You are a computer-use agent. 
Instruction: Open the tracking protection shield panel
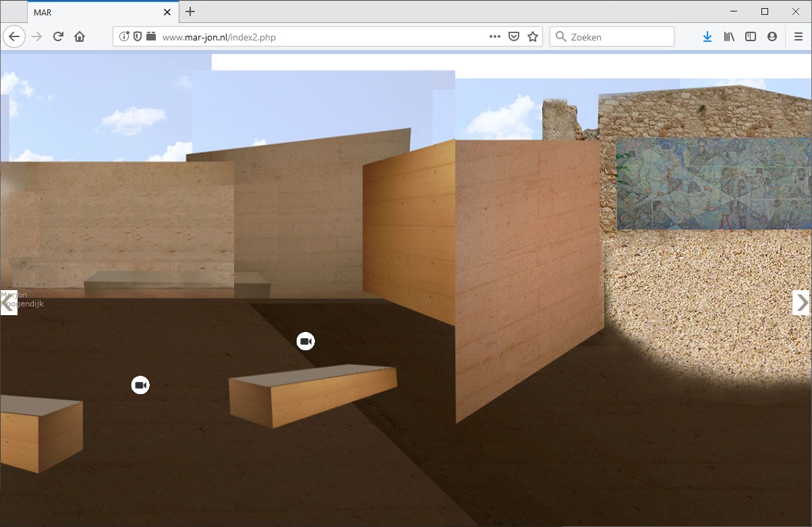click(138, 37)
